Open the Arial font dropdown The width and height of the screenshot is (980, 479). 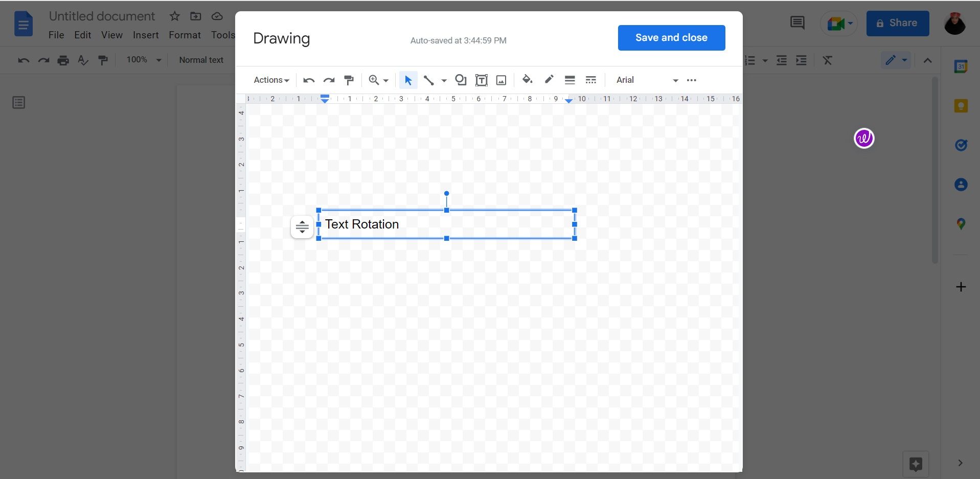(647, 80)
